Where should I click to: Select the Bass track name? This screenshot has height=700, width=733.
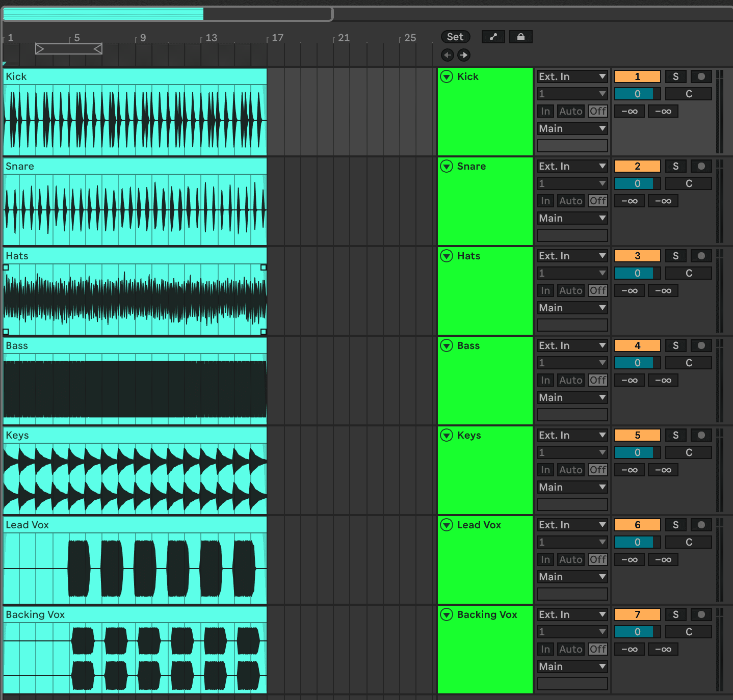tap(468, 345)
